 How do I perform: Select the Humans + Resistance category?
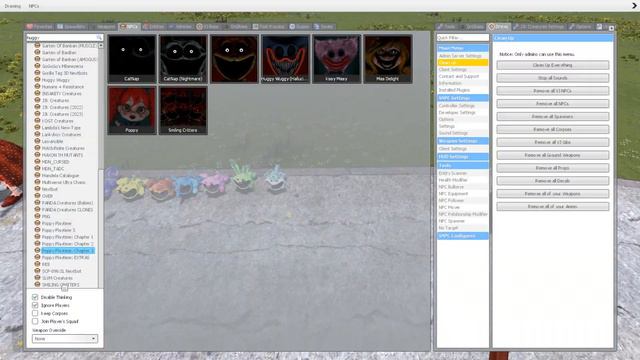(63, 87)
